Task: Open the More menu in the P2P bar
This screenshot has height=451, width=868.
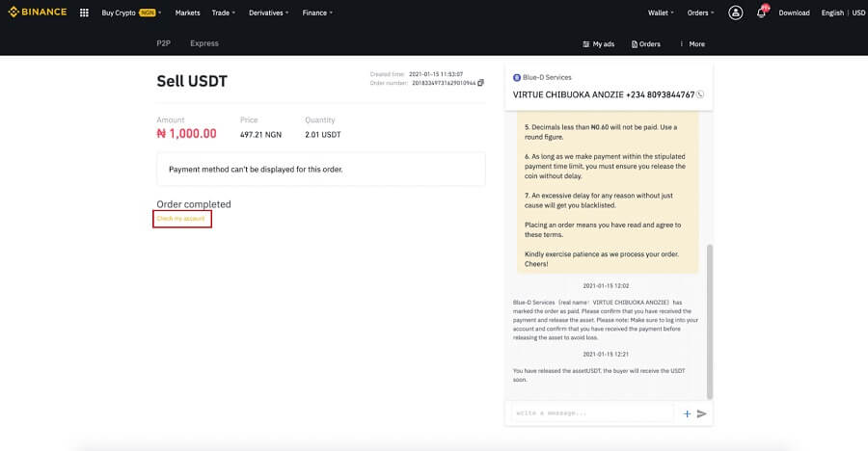Action: pos(692,43)
